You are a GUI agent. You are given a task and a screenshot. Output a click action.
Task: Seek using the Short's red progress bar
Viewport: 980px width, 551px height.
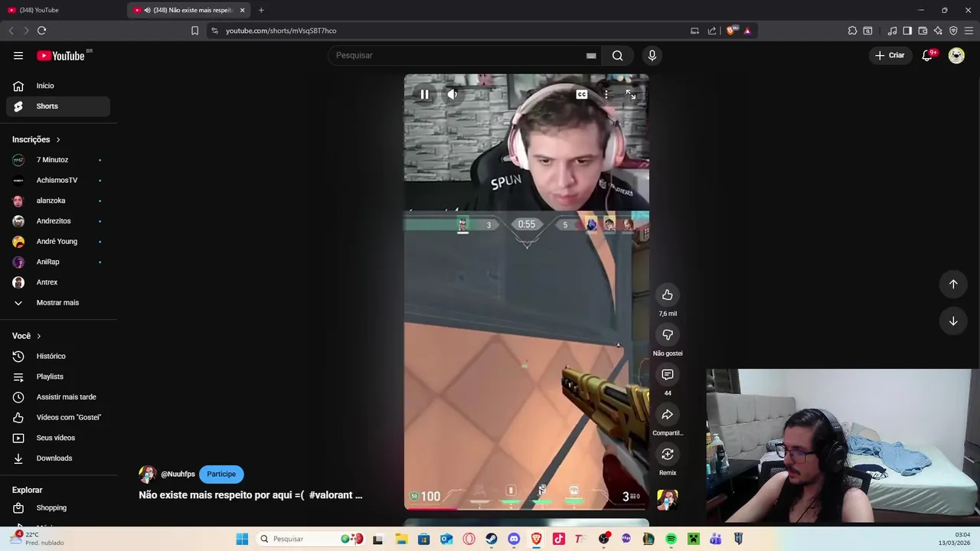[527, 508]
